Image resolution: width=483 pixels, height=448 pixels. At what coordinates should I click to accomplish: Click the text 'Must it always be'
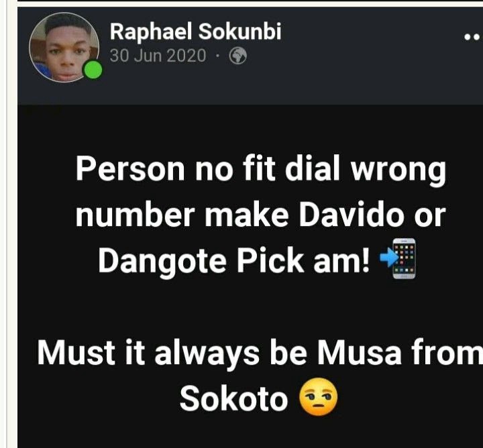pyautogui.click(x=172, y=354)
